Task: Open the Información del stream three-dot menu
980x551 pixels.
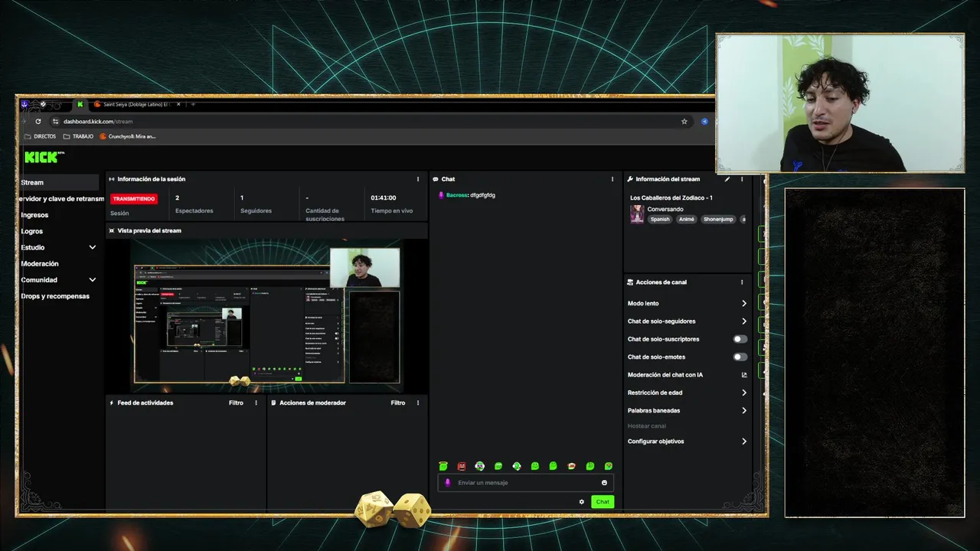Action: [742, 179]
